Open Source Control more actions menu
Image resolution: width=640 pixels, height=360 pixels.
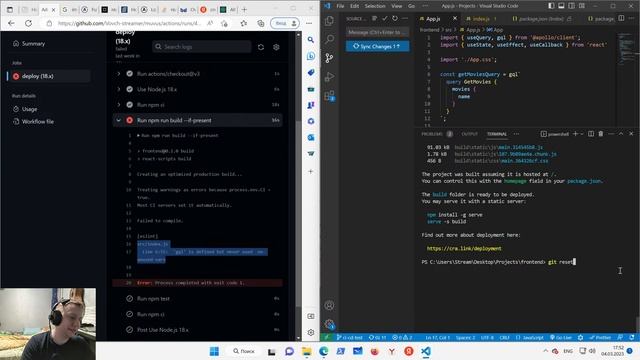[x=405, y=18]
